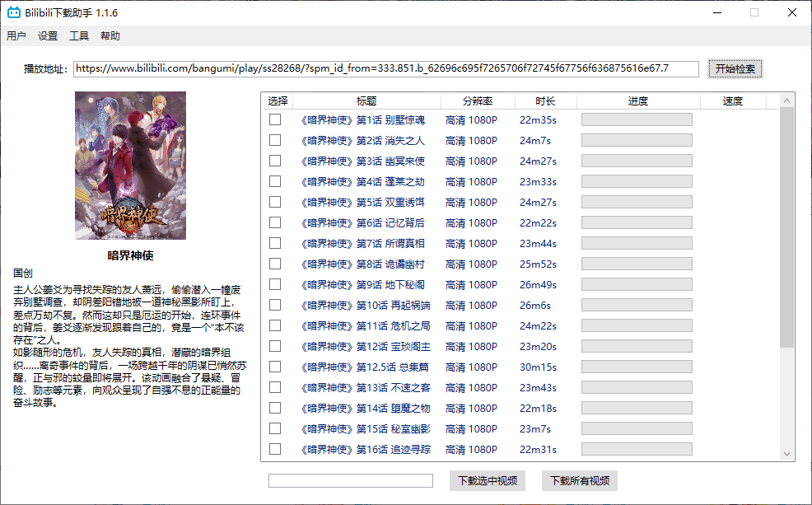Open the 用户 menu
Viewport: 812px width, 505px height.
pyautogui.click(x=16, y=35)
